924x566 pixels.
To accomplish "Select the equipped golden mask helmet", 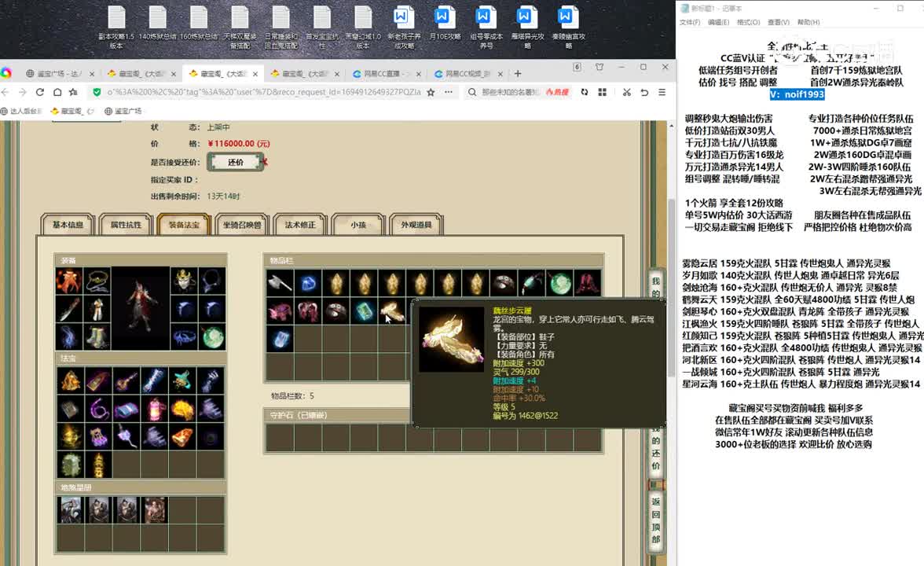I will (184, 281).
